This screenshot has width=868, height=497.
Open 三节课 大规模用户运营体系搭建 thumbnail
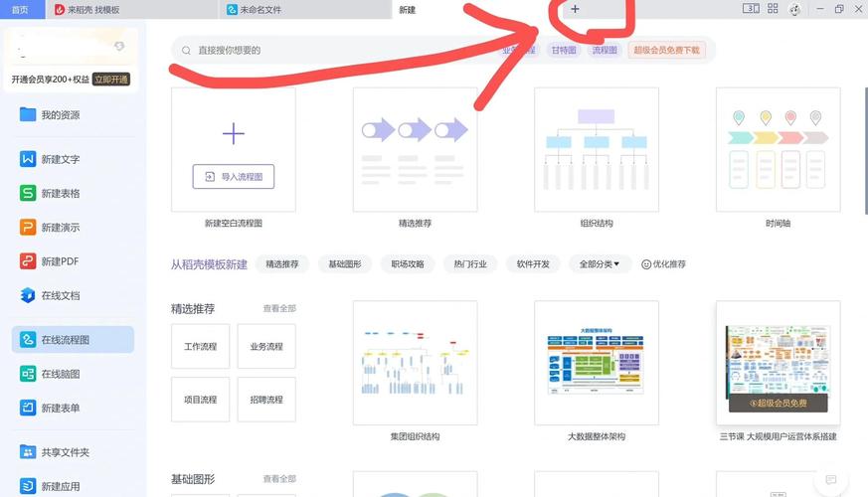point(778,363)
